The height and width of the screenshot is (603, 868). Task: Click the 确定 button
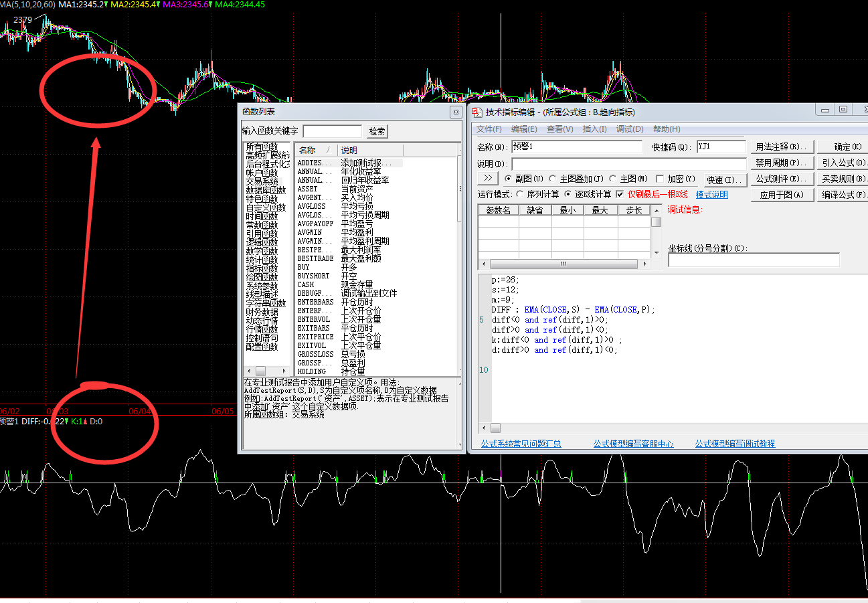[x=843, y=147]
